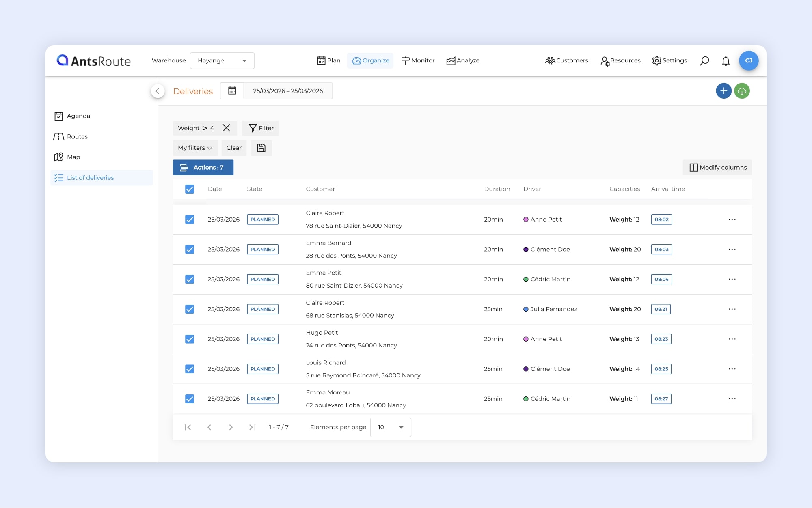Go to the last page arrow
This screenshot has width=812, height=508.
click(252, 427)
